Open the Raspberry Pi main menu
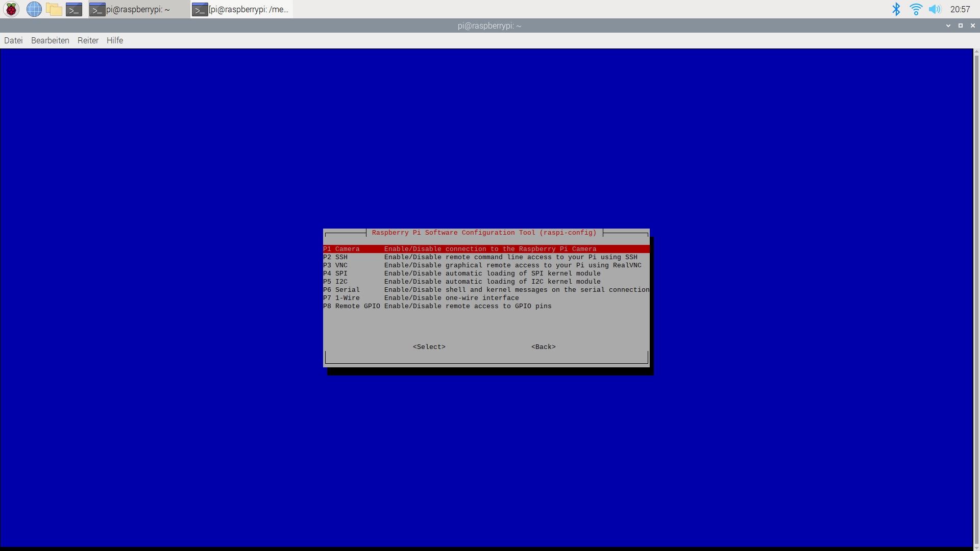 tap(11, 9)
